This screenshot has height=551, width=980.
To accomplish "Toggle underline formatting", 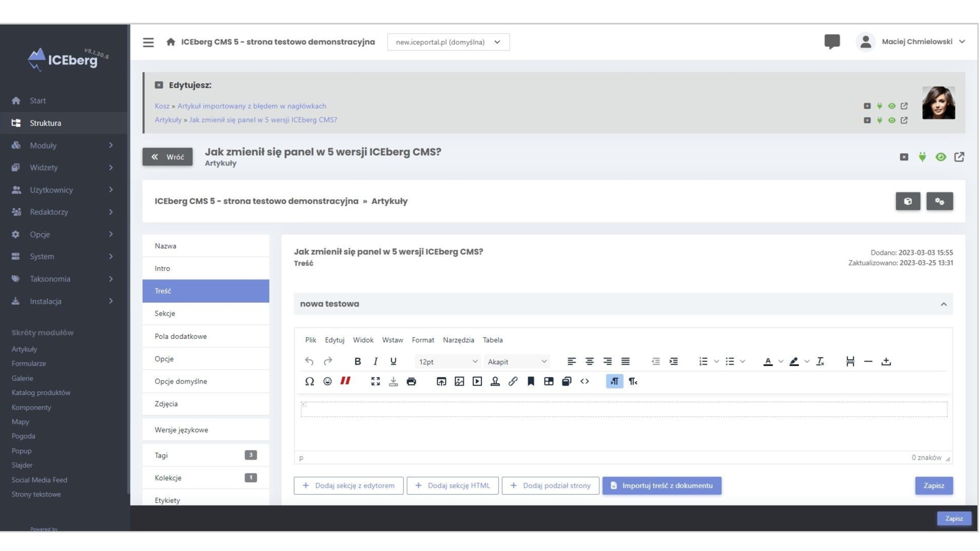I will (393, 361).
